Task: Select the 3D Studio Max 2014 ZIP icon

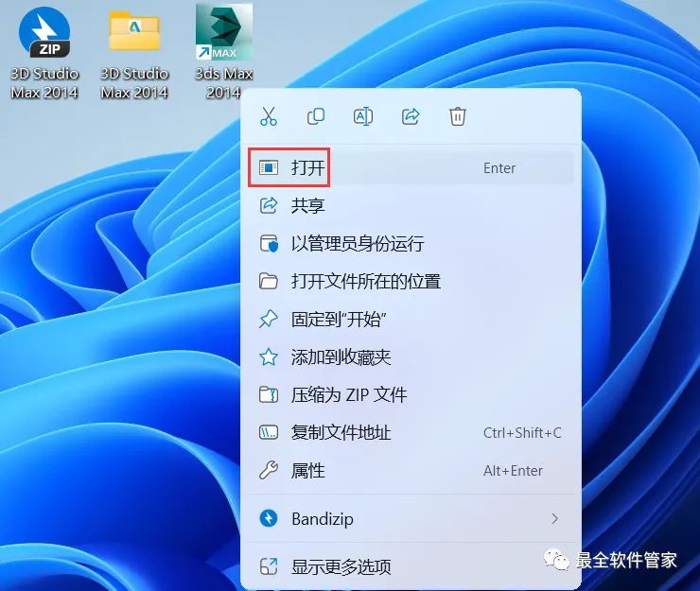Action: pyautogui.click(x=44, y=53)
